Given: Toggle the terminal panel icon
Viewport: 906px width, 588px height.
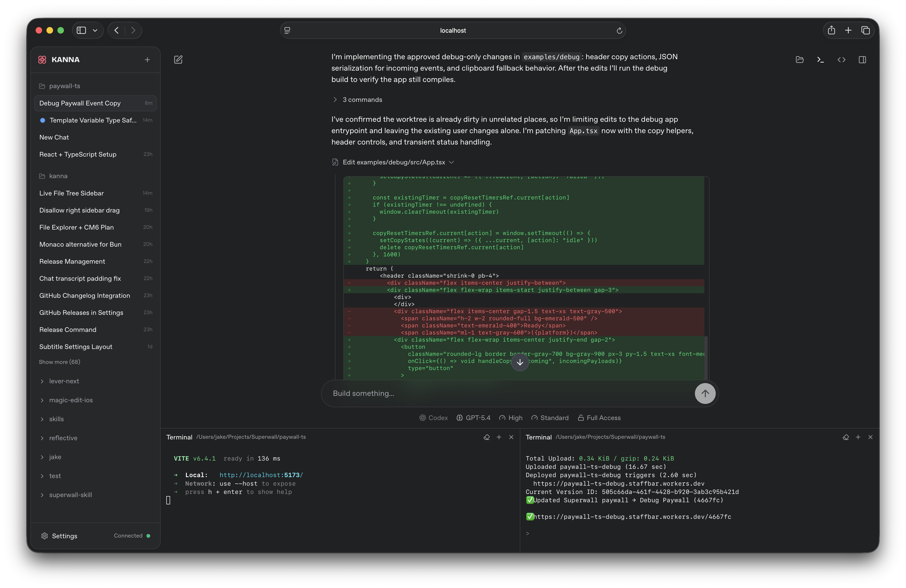Looking at the screenshot, I should point(820,60).
